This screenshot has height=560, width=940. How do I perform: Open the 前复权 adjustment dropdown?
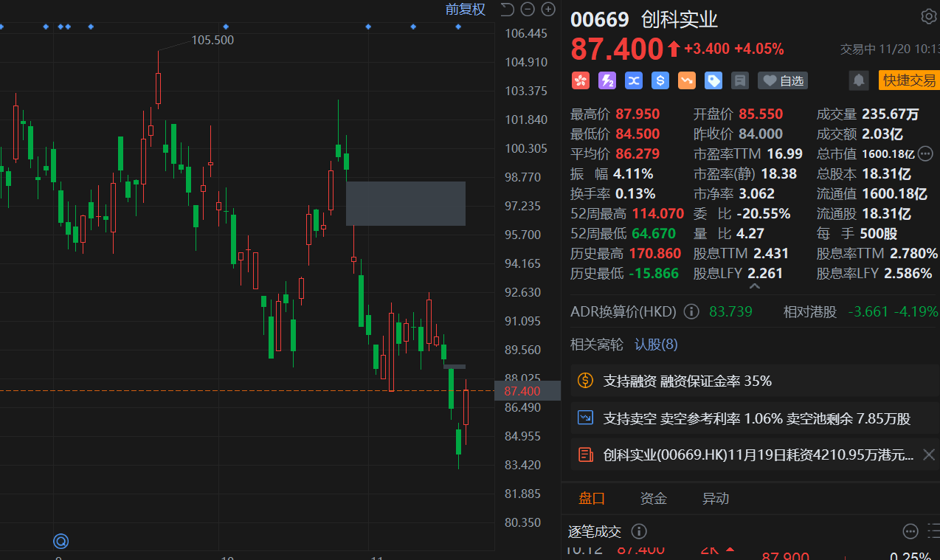pos(465,10)
